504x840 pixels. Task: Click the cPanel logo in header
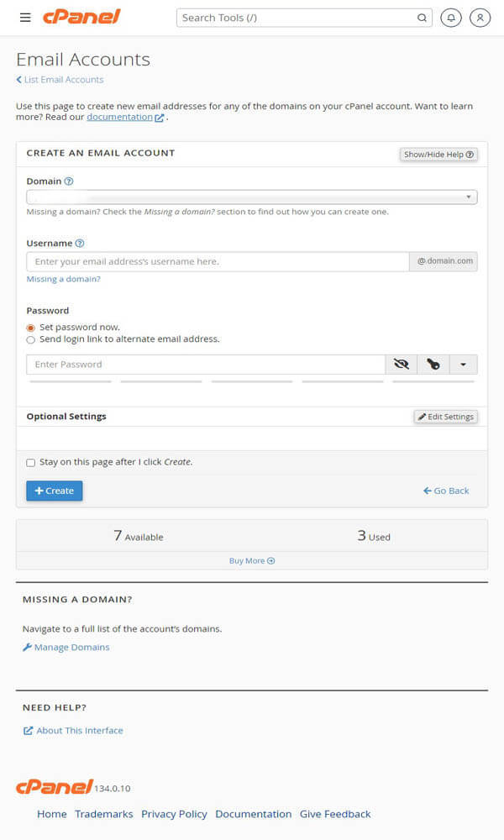pos(81,17)
